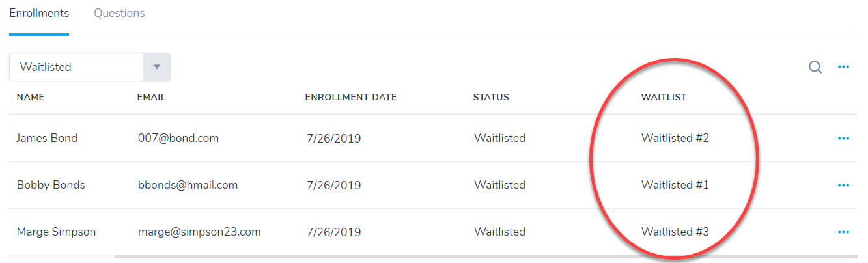The height and width of the screenshot is (263, 868).
Task: Click the horizontal scrollbar below the table
Action: pos(456,257)
